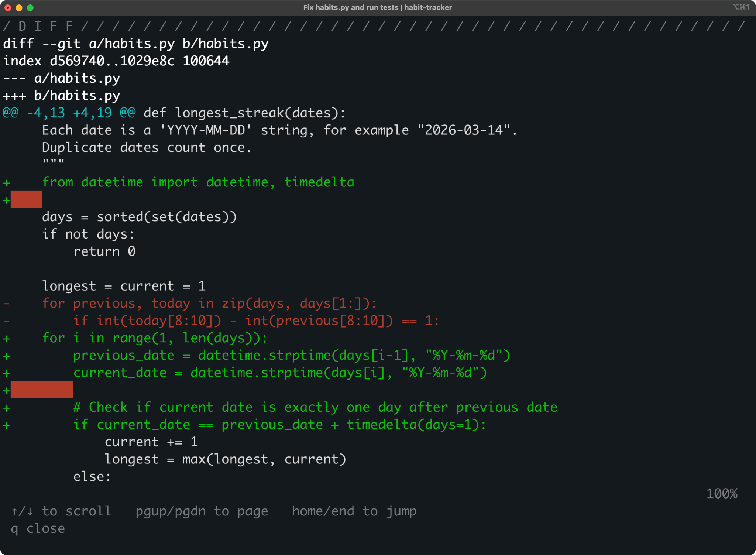756x555 pixels.
Task: Click the '100%' scroll position indicator
Action: [x=722, y=494]
